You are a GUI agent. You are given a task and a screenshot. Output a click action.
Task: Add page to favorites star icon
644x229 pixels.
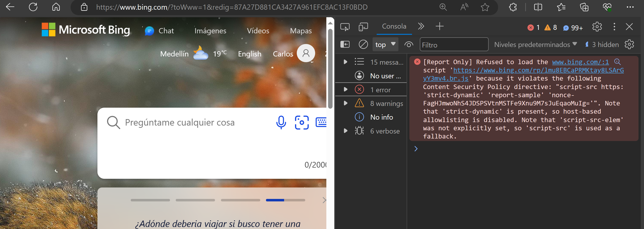click(485, 7)
